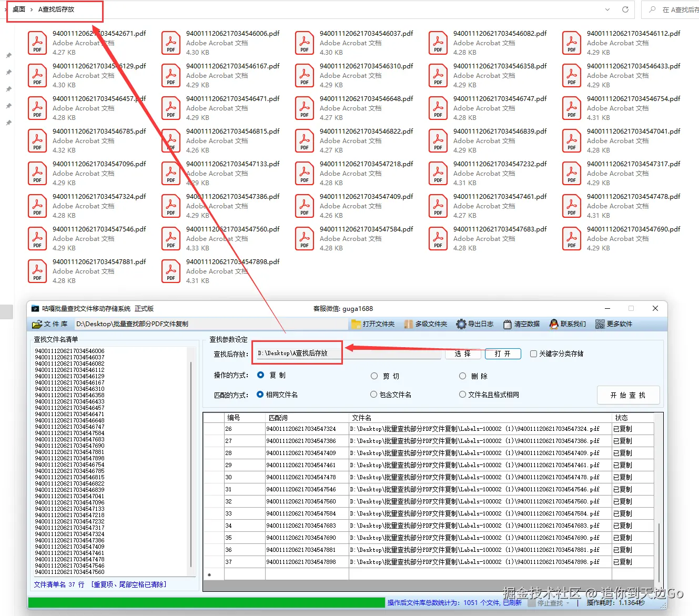Select 剪切 operation radio button

[x=374, y=376]
